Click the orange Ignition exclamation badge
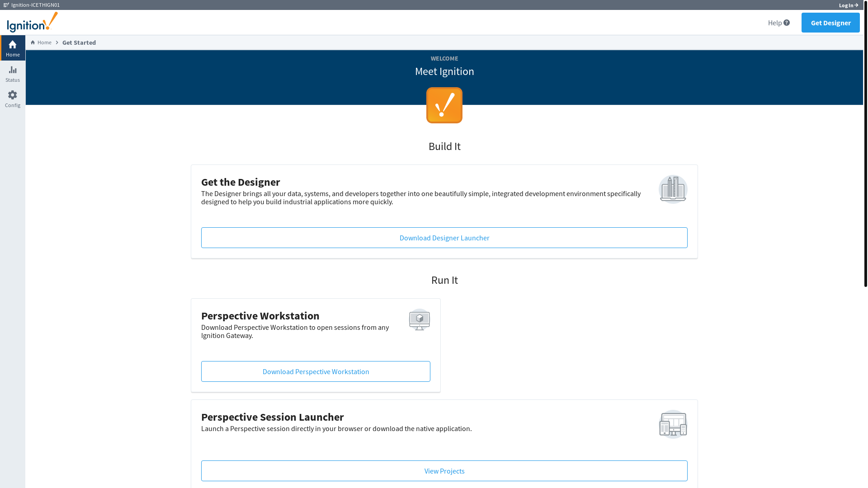868x488 pixels. coord(444,105)
